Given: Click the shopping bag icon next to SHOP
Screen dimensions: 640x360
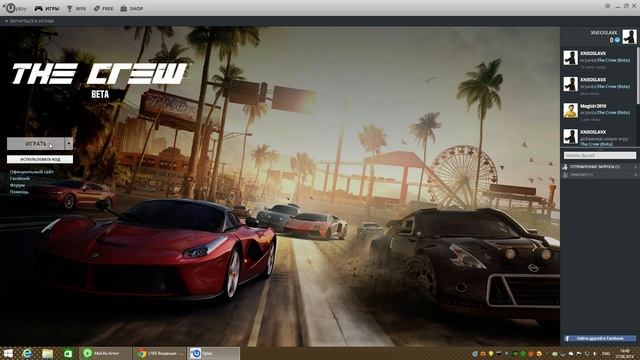Looking at the screenshot, I should (124, 9).
